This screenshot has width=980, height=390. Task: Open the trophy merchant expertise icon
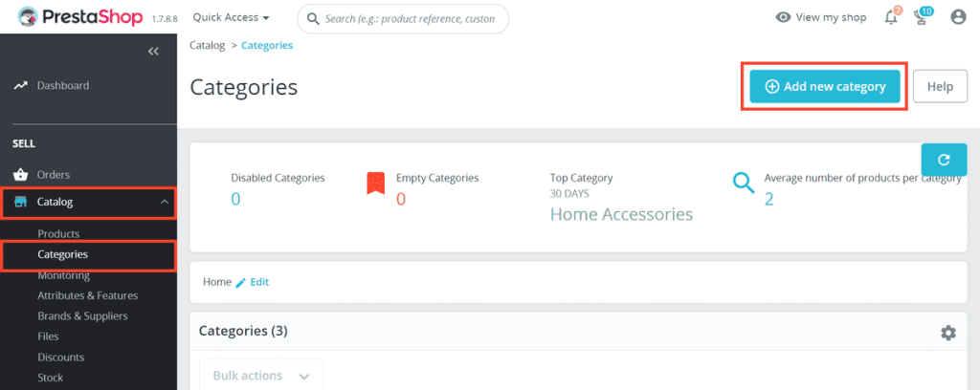click(x=922, y=17)
